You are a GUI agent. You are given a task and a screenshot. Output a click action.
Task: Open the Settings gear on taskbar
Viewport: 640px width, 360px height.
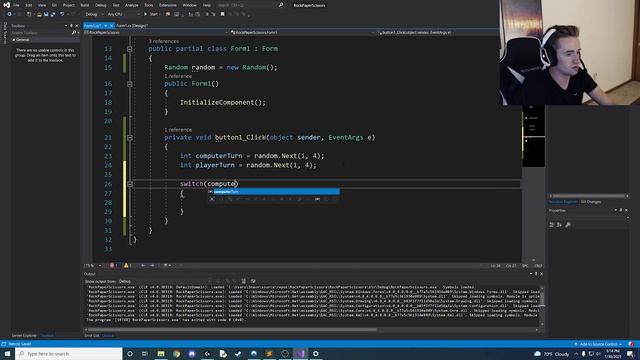(x=316, y=353)
